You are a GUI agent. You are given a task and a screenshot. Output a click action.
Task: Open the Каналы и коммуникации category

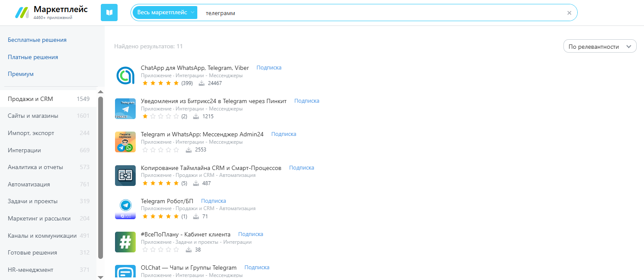click(49, 236)
